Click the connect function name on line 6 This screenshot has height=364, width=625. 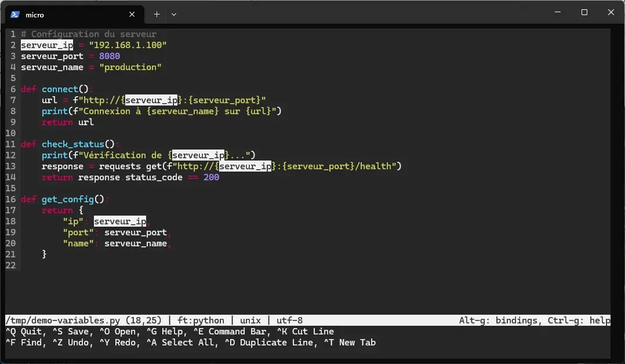coord(59,89)
